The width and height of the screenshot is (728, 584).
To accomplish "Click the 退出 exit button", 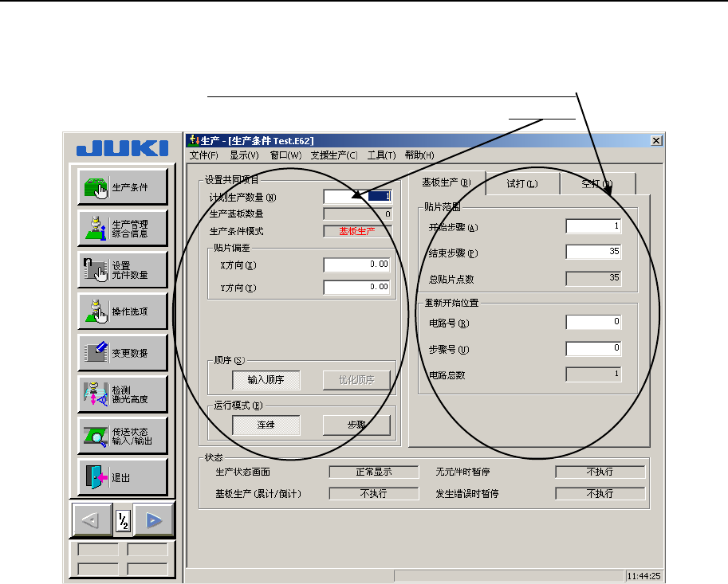I will [x=123, y=477].
